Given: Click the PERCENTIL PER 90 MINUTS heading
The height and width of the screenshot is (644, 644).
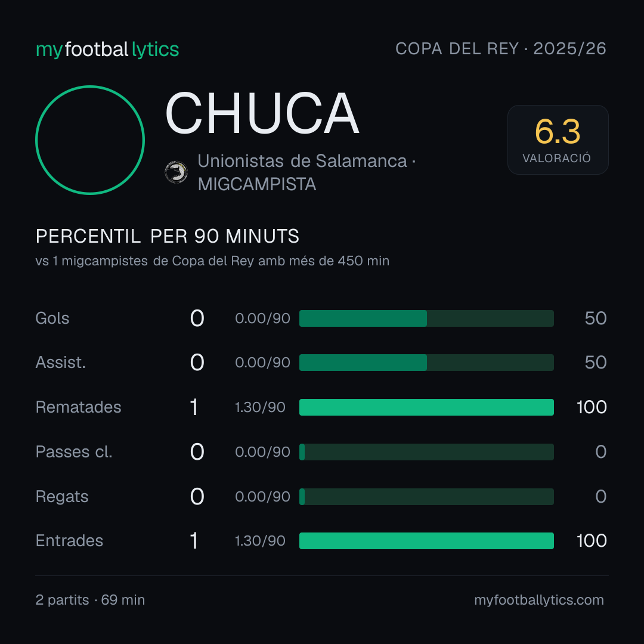Looking at the screenshot, I should (x=167, y=236).
